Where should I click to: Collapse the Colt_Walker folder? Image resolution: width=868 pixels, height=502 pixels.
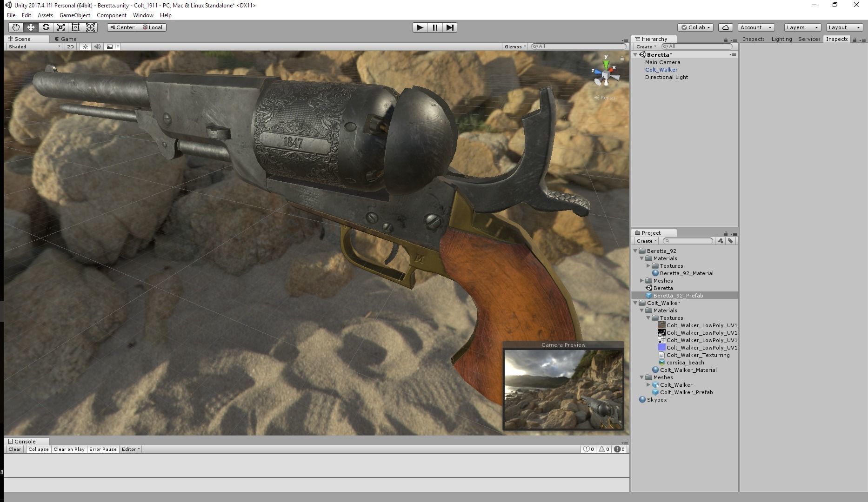pyautogui.click(x=635, y=303)
